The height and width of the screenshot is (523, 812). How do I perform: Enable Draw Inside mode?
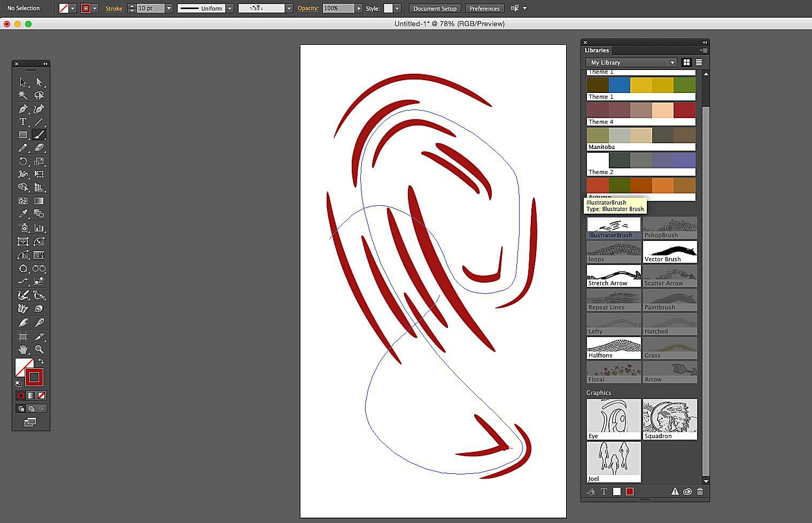42,409
